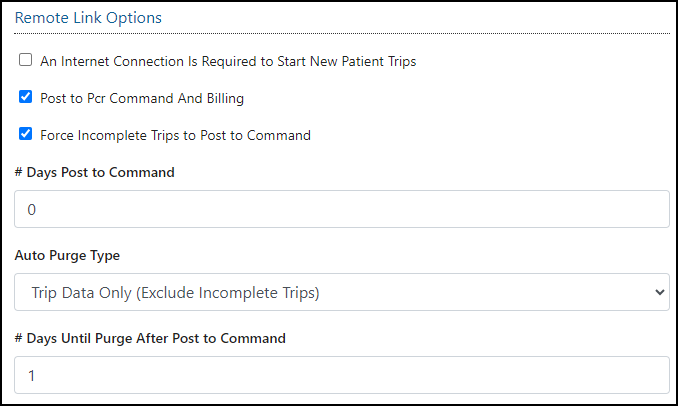Focus the # Days Post to Command field
The image size is (678, 406).
pyautogui.click(x=341, y=209)
